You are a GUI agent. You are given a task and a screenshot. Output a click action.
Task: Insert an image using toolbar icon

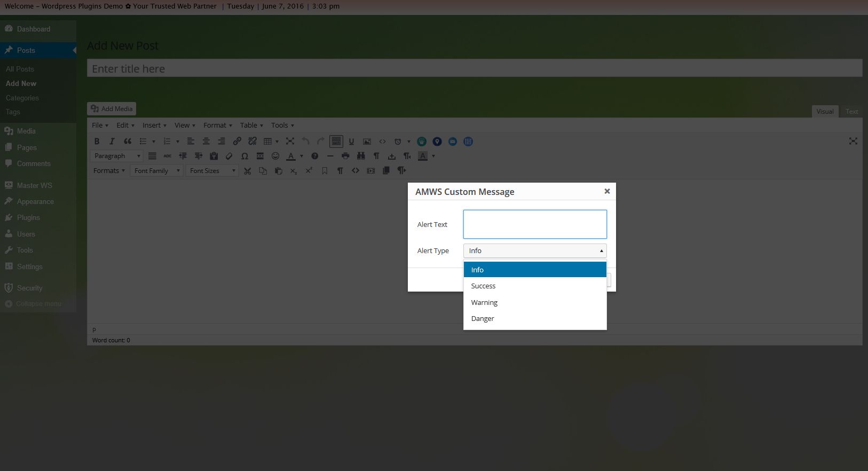(367, 142)
